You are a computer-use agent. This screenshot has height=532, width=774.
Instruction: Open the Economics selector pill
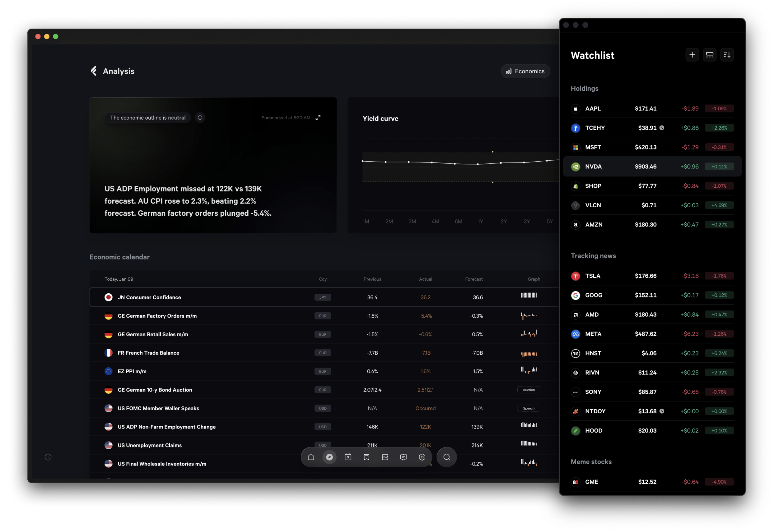pyautogui.click(x=525, y=71)
